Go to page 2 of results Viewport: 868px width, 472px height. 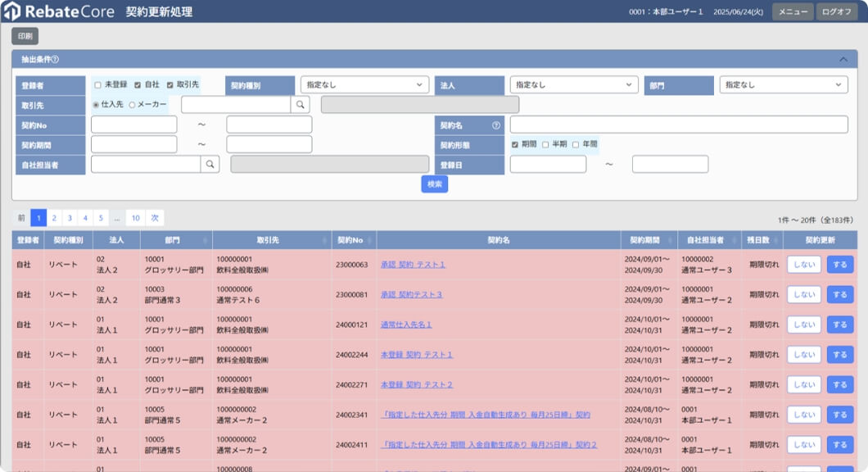click(54, 218)
